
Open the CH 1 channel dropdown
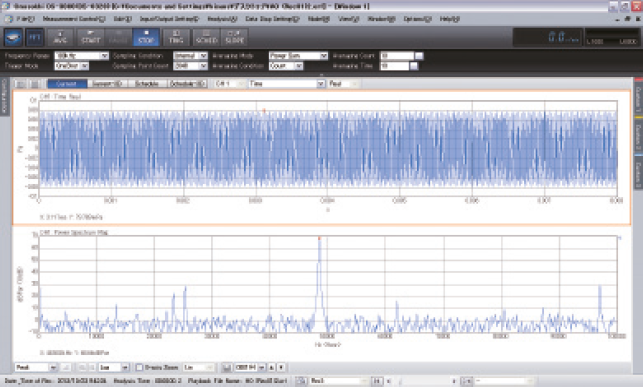pyautogui.click(x=230, y=84)
